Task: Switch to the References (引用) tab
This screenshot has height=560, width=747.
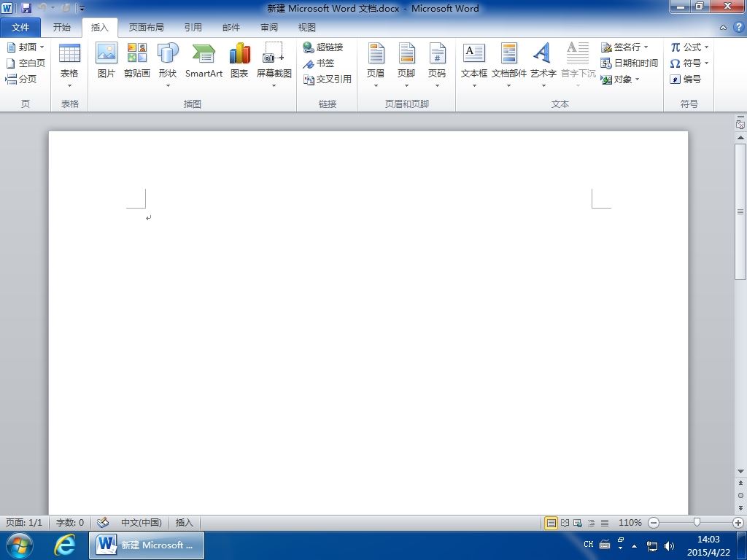Action: coord(193,28)
